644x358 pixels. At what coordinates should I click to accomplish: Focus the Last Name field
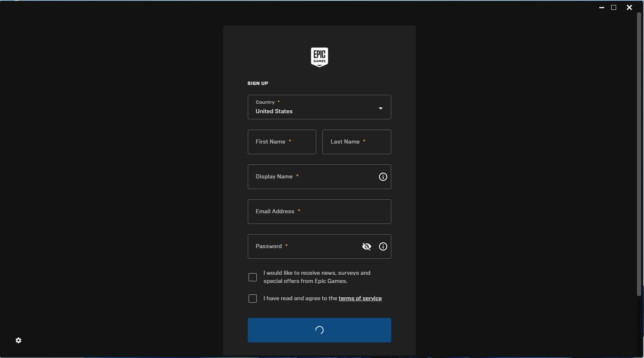[x=356, y=142]
